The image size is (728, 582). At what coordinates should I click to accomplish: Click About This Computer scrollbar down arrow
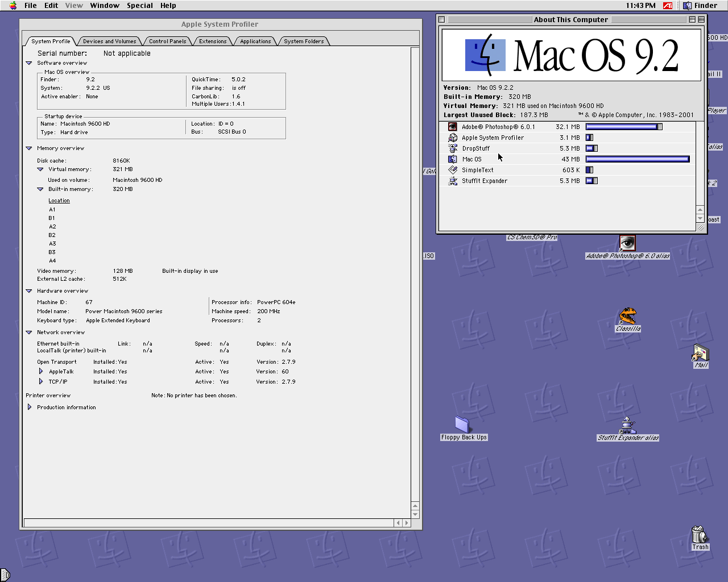pos(700,218)
